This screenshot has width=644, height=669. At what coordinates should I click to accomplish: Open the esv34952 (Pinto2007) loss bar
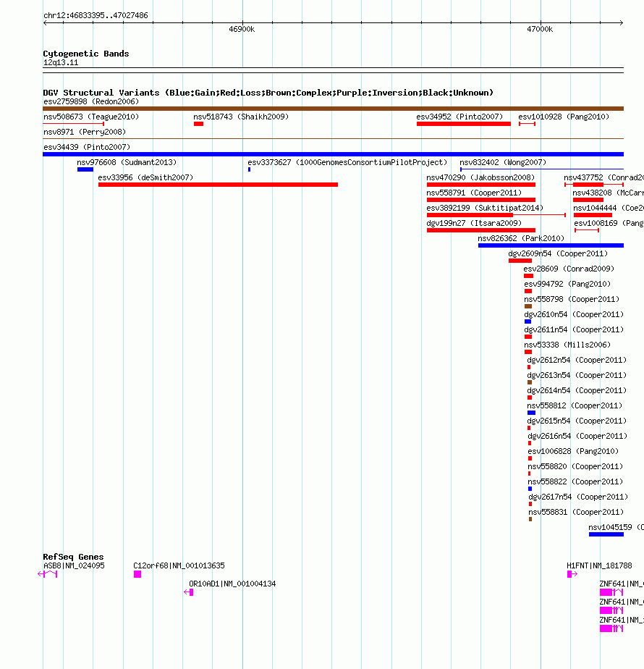coord(464,124)
